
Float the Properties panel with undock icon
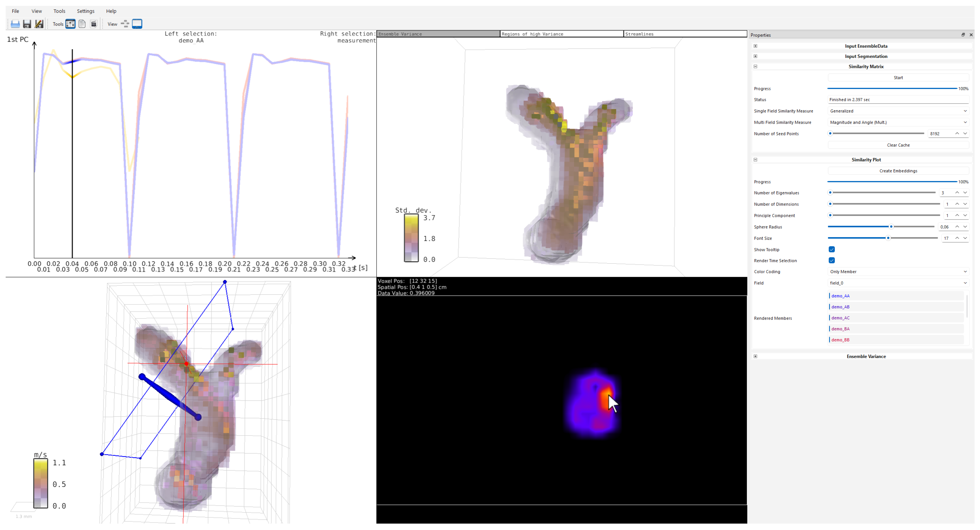click(x=963, y=35)
